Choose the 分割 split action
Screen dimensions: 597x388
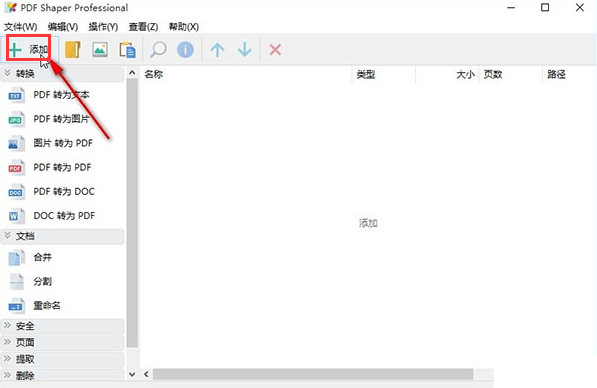[42, 281]
